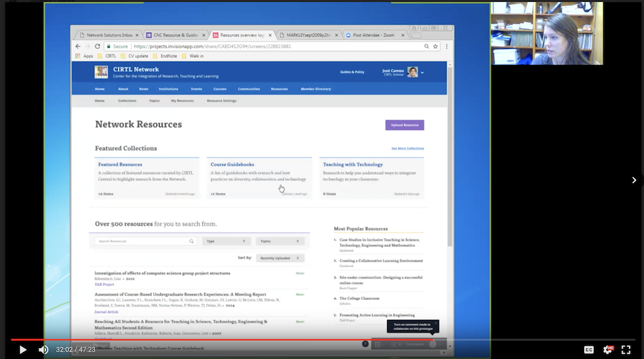
Task: Open CIRTL bookmark folder
Action: pos(107,56)
